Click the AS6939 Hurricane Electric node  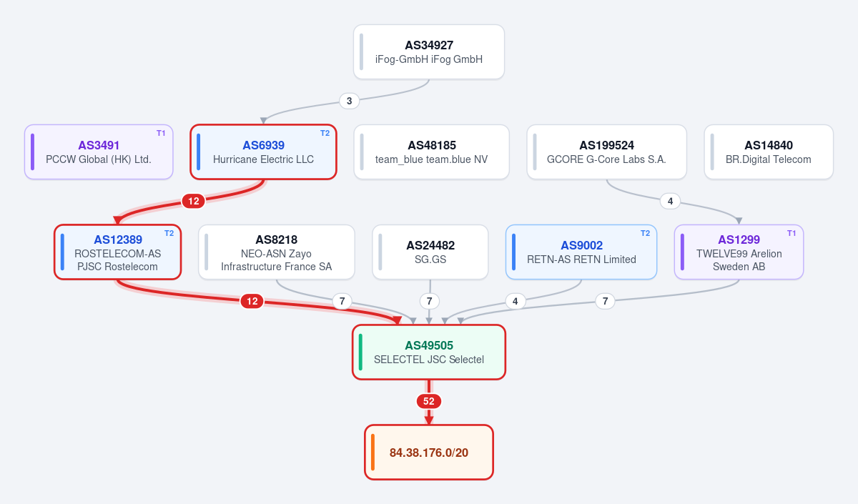click(263, 152)
